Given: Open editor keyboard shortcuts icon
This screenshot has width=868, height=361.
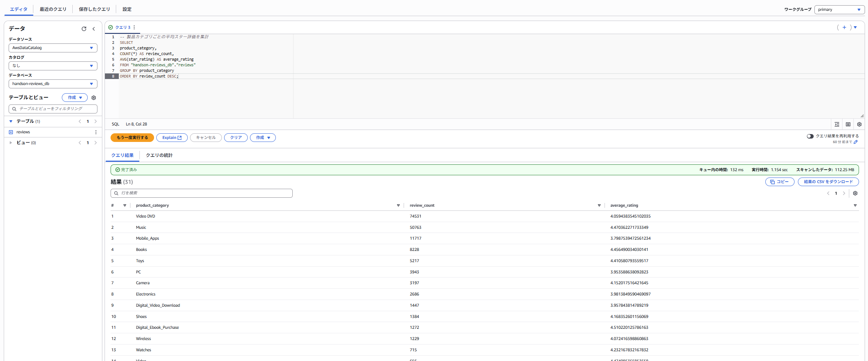Looking at the screenshot, I should click(x=848, y=124).
